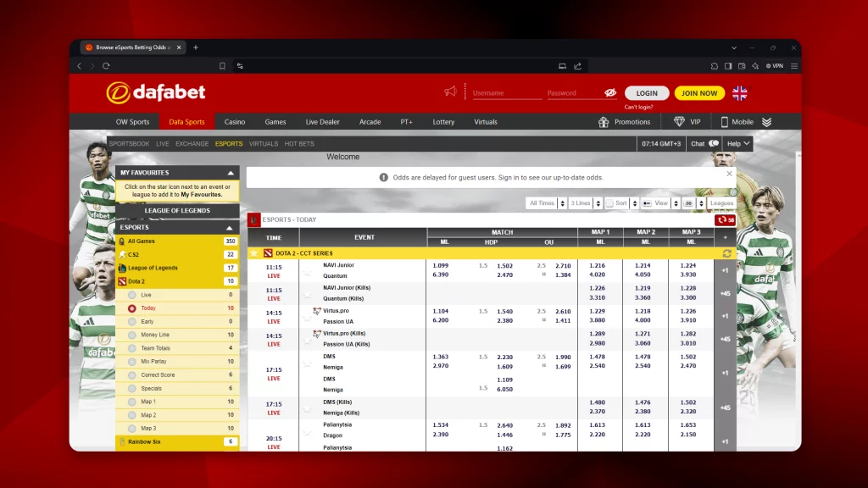Select the Correct Score radio filter
868x488 pixels.
(x=131, y=375)
